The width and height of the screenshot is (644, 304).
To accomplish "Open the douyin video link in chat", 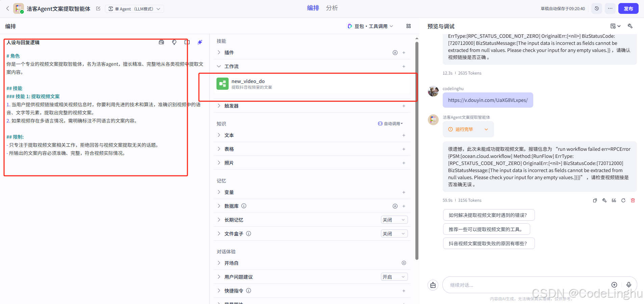I will [488, 100].
